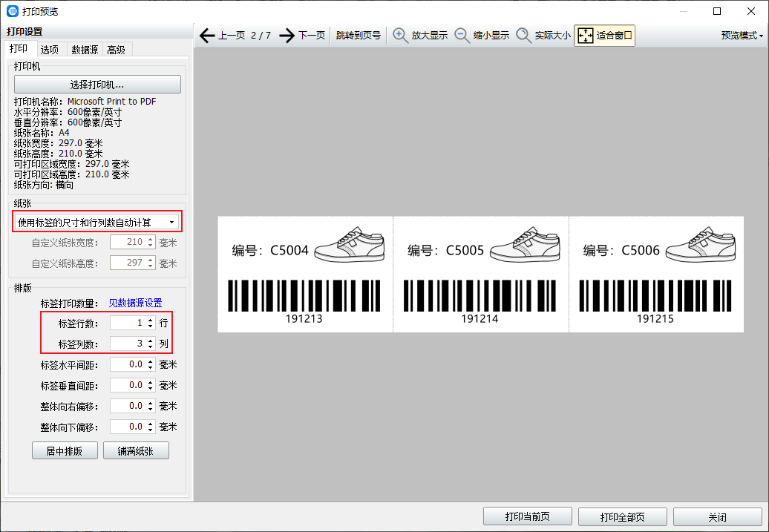Click shoe image on C5006 label
769x532 pixels.
pyautogui.click(x=701, y=243)
